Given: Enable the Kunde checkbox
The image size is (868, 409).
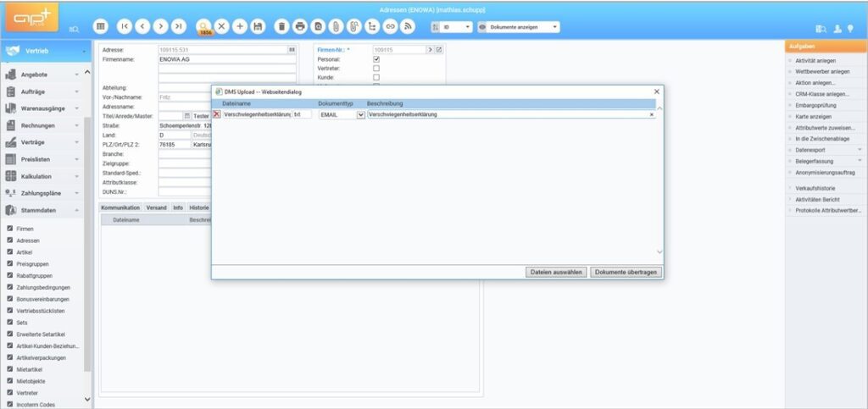Looking at the screenshot, I should (x=376, y=77).
